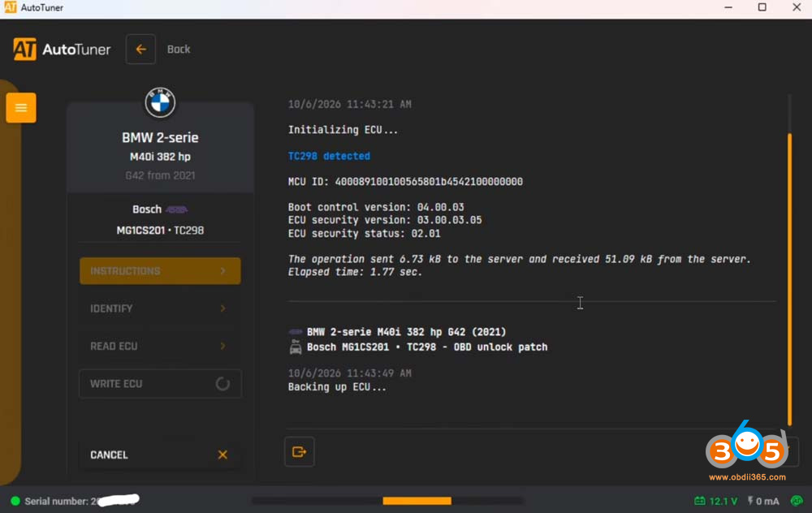
Task: Click the 'TC298 detected' log line
Action: click(x=329, y=156)
